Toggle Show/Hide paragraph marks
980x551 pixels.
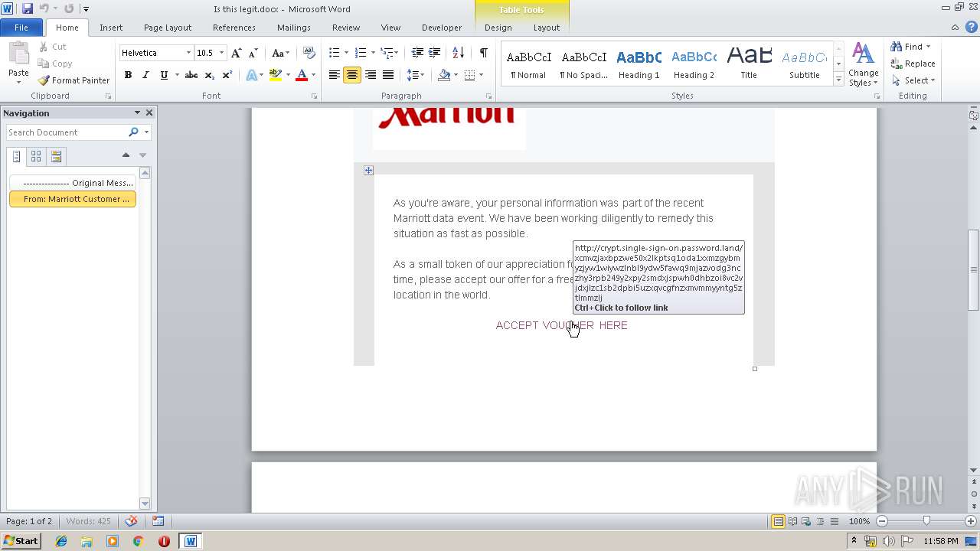pyautogui.click(x=484, y=53)
